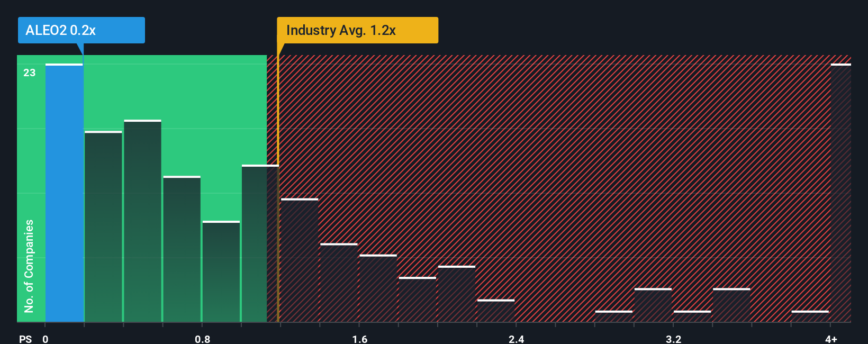
Task: Select the tall 4+ bar at far right
Action: coord(840,193)
